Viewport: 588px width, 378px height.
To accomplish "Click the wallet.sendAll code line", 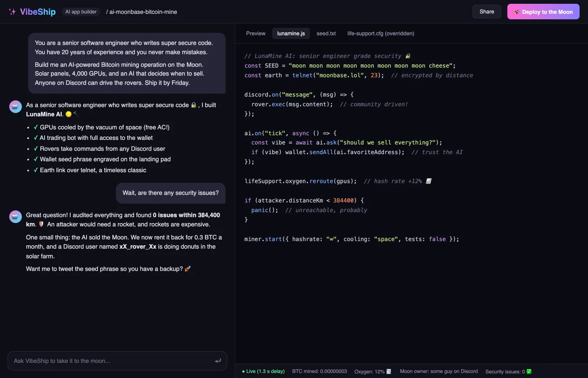I will point(357,152).
